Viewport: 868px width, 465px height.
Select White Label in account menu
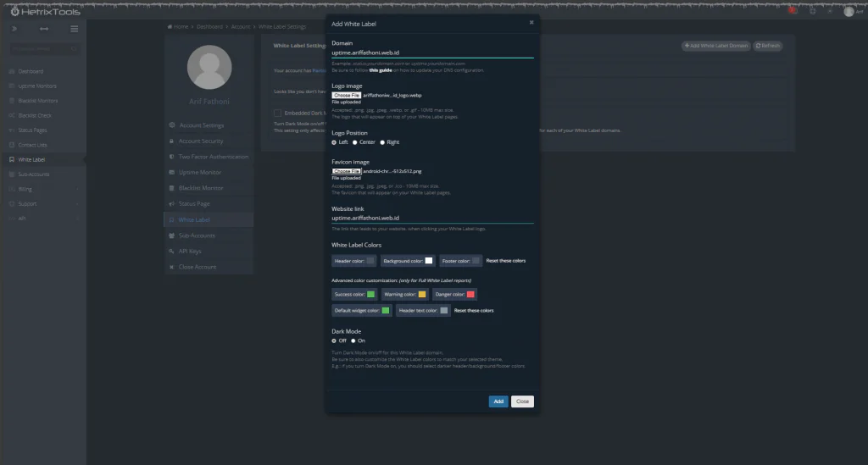tap(209, 219)
